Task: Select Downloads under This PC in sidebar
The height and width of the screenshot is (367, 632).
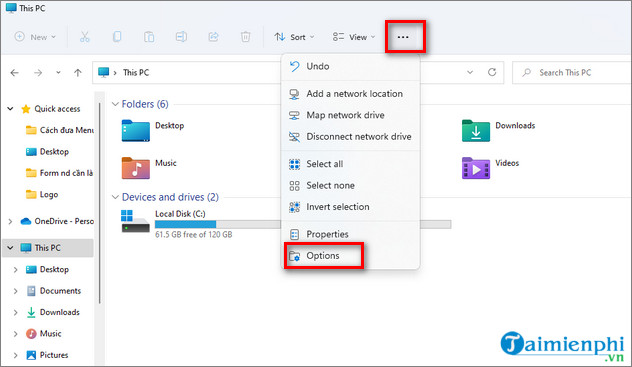Action: [x=53, y=312]
